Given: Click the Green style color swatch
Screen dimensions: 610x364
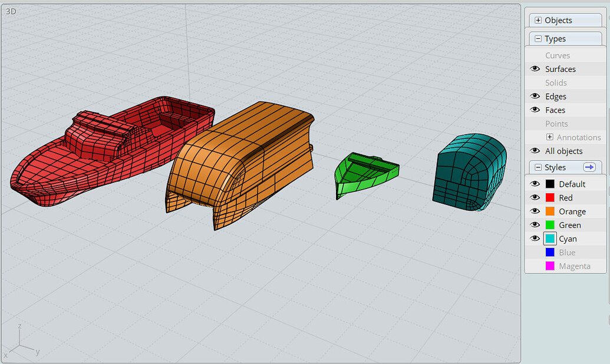Looking at the screenshot, I should point(550,225).
